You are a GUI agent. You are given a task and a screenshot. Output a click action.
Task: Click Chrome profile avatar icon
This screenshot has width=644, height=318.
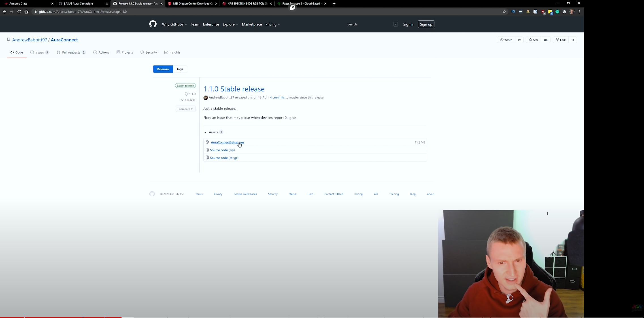pyautogui.click(x=572, y=12)
